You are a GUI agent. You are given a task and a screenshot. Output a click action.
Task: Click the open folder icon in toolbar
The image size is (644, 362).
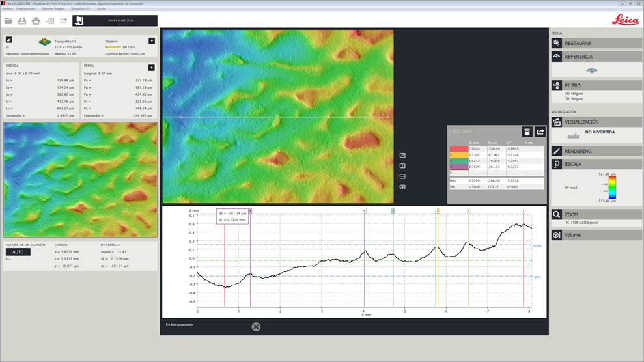pyautogui.click(x=8, y=21)
